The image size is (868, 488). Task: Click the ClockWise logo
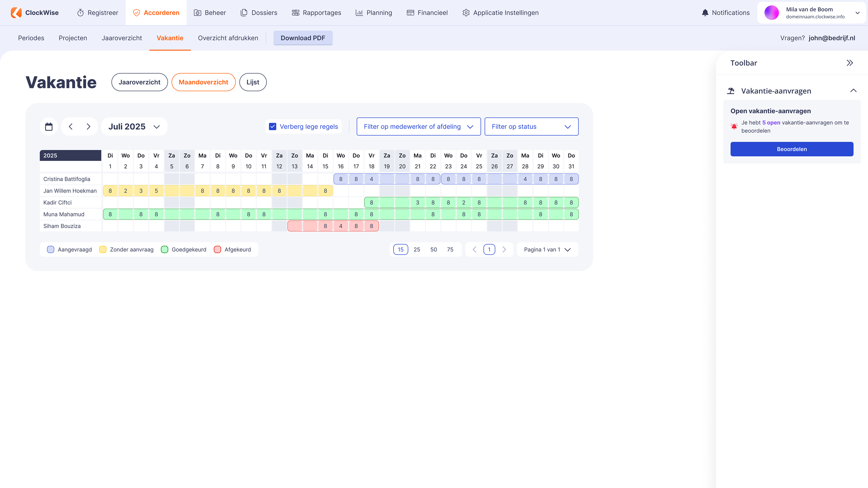pos(35,13)
